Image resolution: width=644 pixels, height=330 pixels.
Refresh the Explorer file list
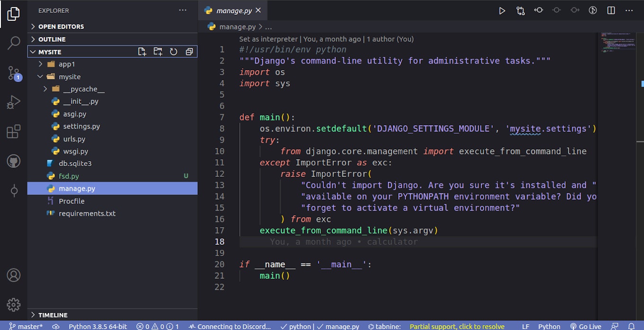coord(173,52)
